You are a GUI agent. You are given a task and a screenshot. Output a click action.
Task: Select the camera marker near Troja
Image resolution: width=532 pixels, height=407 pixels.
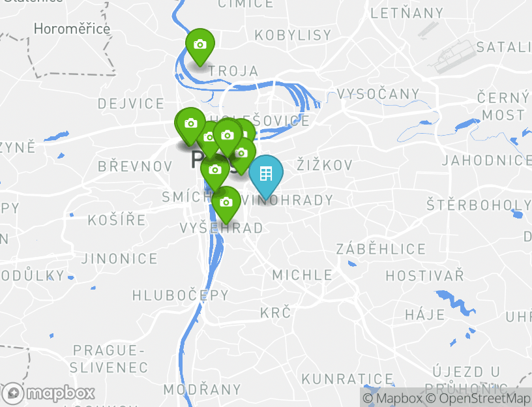pos(200,47)
